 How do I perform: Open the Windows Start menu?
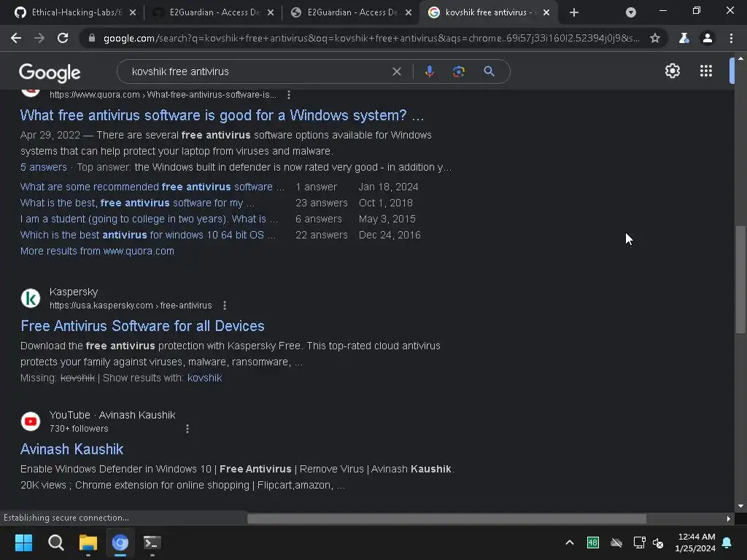pyautogui.click(x=23, y=542)
